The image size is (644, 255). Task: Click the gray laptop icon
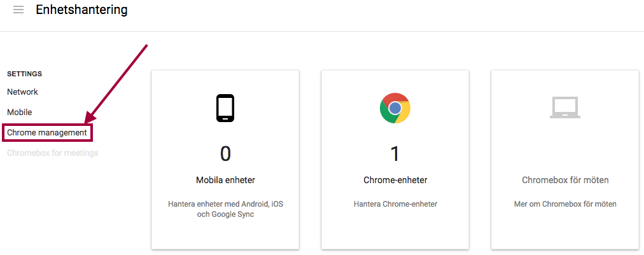point(564,107)
